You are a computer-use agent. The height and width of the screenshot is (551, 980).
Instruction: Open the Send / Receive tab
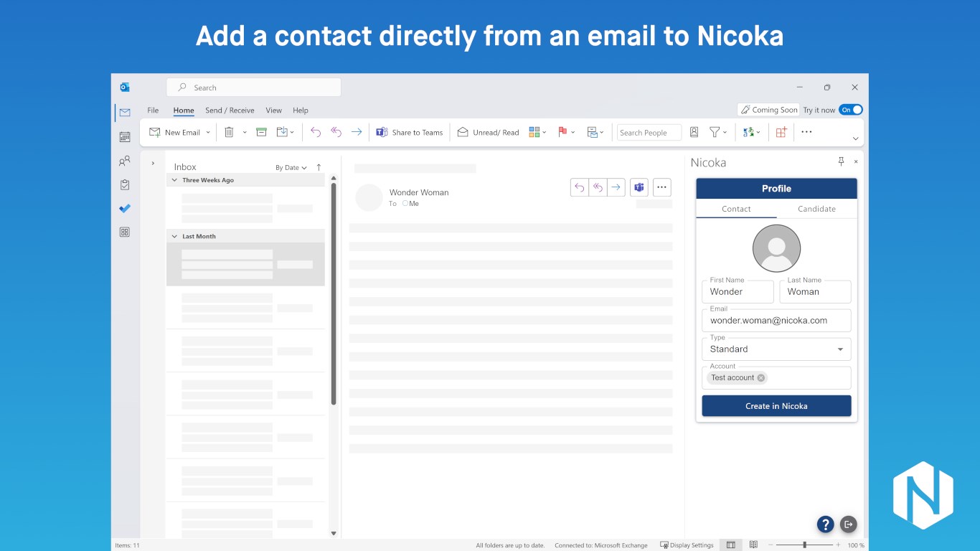[230, 110]
